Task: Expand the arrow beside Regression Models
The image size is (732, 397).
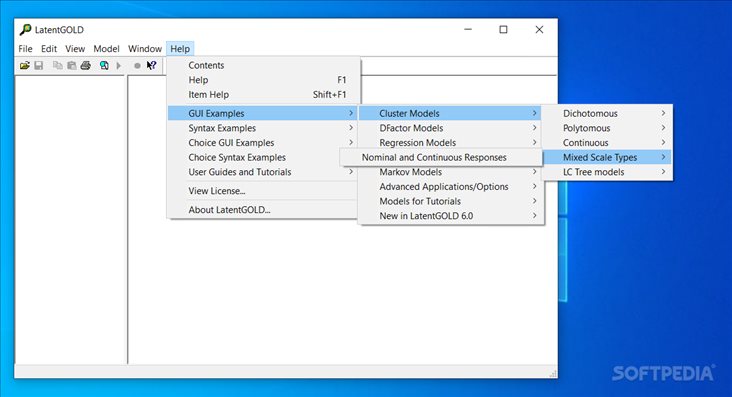Action: point(535,142)
